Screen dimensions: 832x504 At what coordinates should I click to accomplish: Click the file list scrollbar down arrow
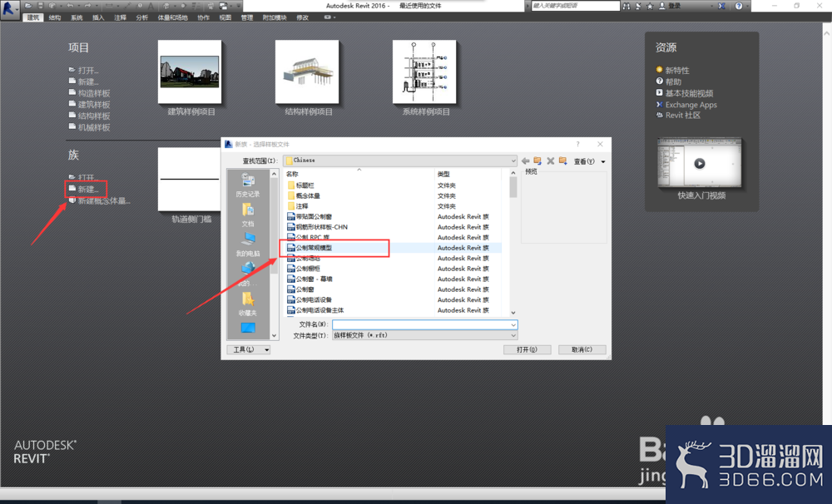(x=513, y=313)
